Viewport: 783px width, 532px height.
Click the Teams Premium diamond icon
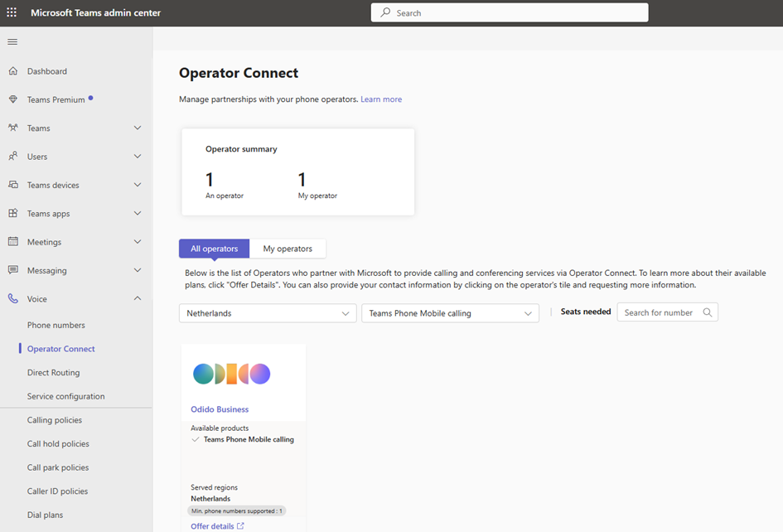[x=12, y=99]
